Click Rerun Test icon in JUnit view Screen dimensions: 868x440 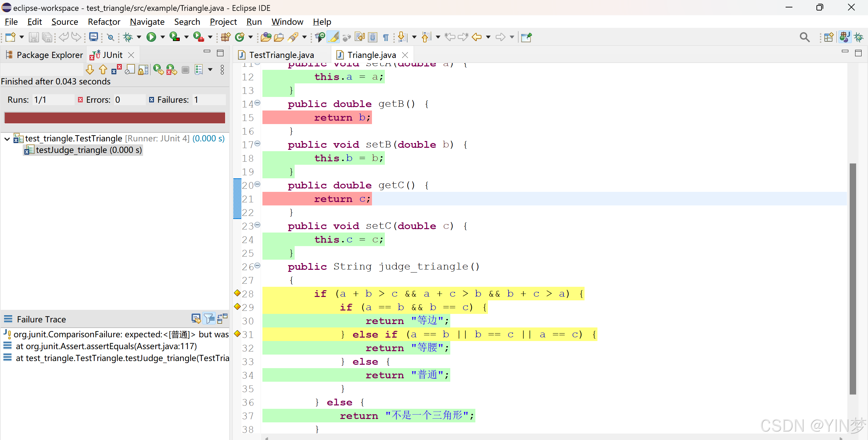(x=158, y=70)
